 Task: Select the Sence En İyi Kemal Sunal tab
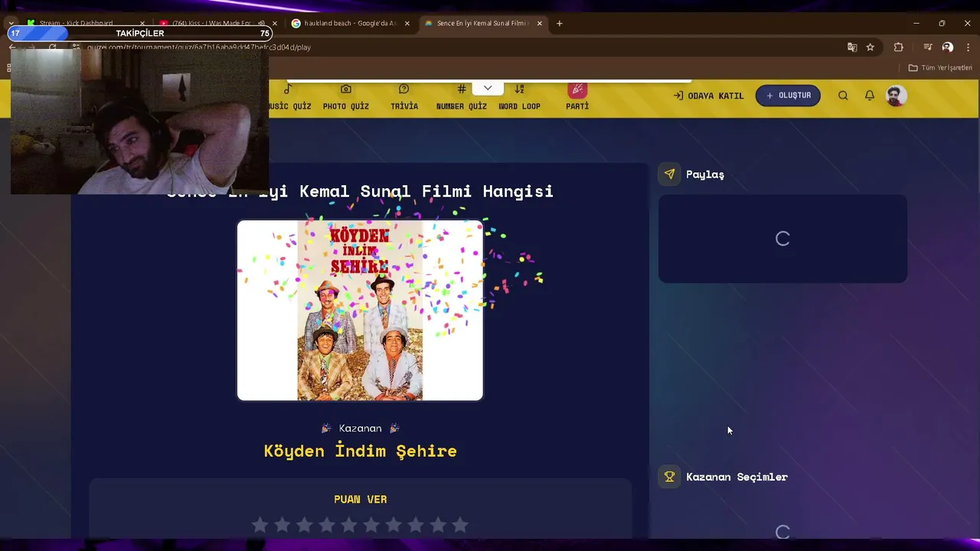pos(483,24)
